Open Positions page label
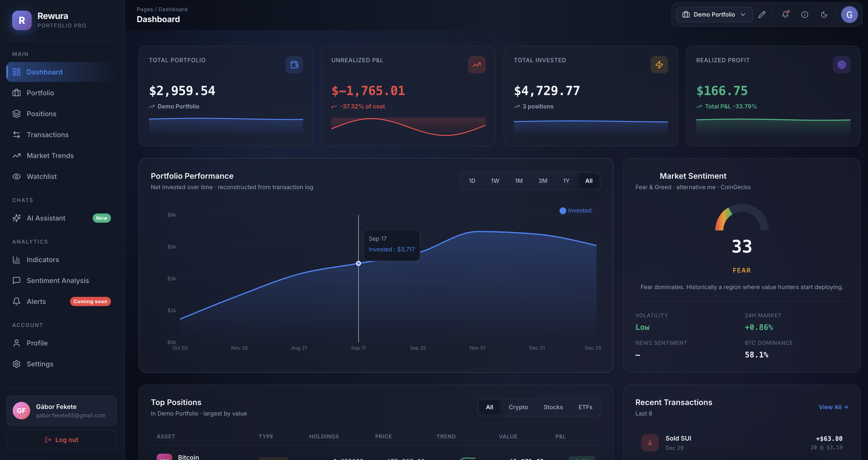868x460 pixels. pos(41,114)
